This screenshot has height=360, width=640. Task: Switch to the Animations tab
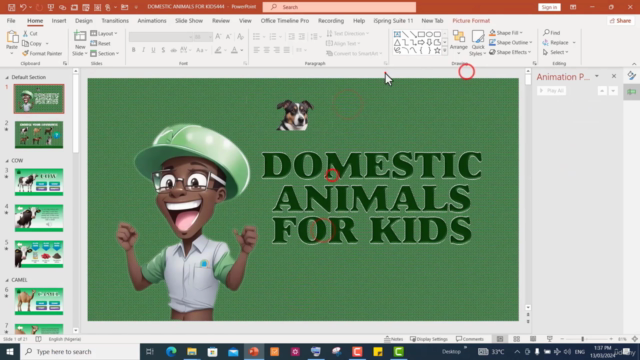(152, 20)
